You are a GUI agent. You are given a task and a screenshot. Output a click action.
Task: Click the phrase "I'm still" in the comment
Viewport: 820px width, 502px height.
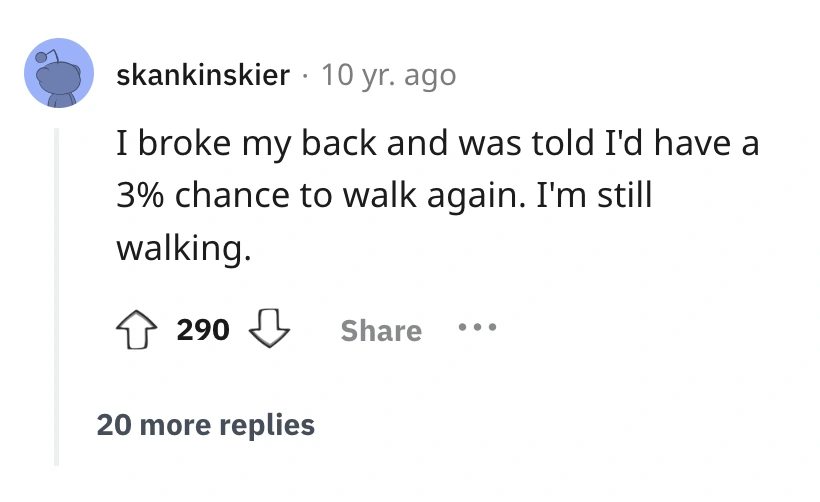(596, 196)
